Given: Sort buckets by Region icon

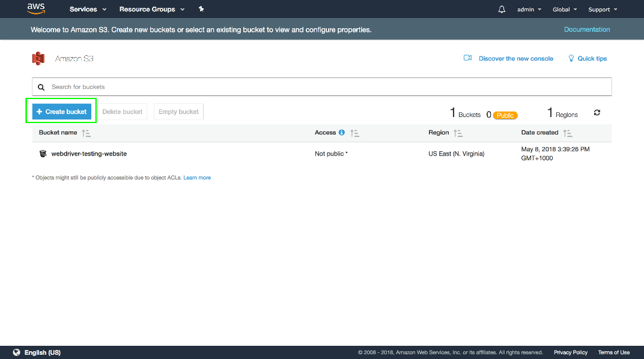Looking at the screenshot, I should pos(458,133).
